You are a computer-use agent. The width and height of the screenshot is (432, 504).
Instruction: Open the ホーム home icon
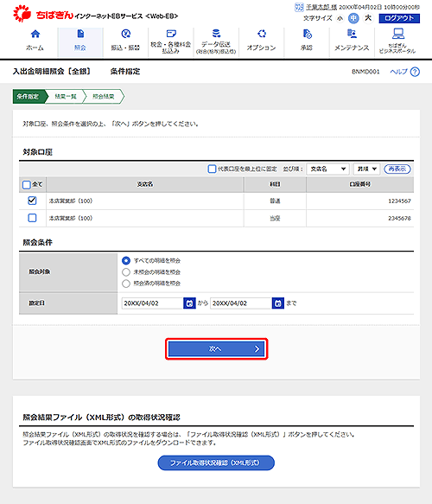point(35,34)
